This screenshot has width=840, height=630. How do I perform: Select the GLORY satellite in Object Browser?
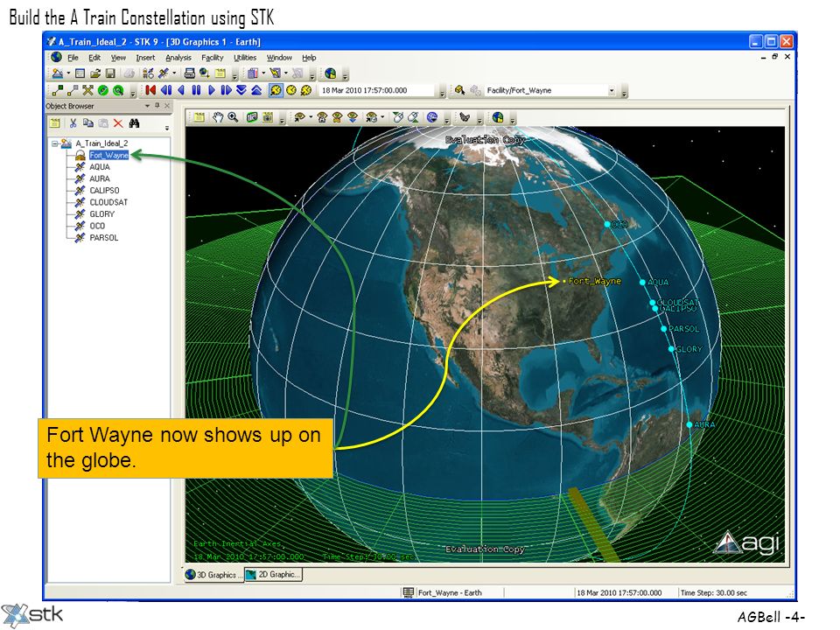(101, 214)
